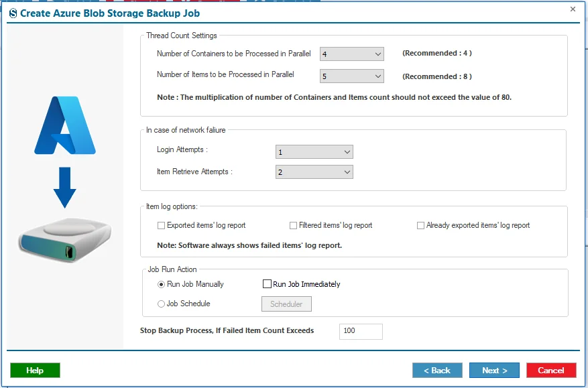Click the 'Thread Count Settings' group label
This screenshot has height=388, width=588.
click(x=182, y=36)
